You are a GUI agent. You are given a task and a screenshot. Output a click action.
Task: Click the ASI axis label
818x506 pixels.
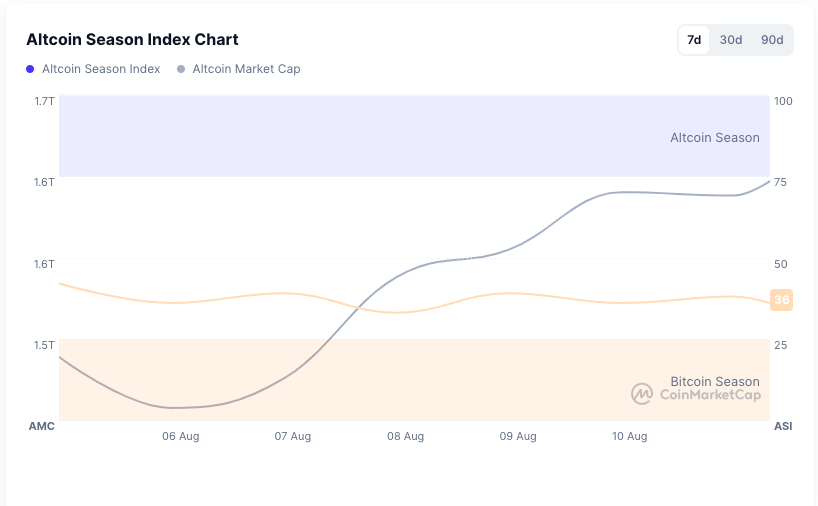pyautogui.click(x=783, y=426)
